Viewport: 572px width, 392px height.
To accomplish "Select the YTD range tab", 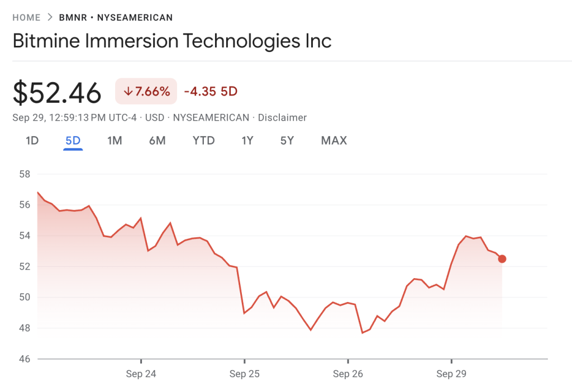I will pos(203,141).
